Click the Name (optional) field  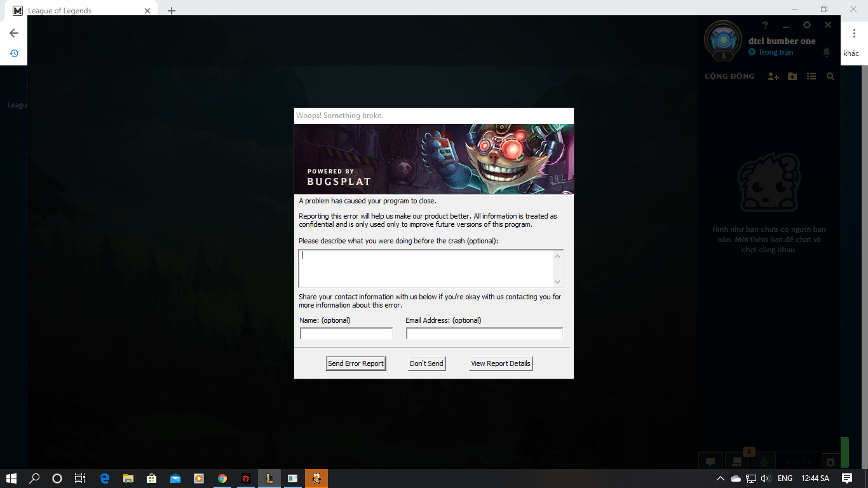click(346, 334)
